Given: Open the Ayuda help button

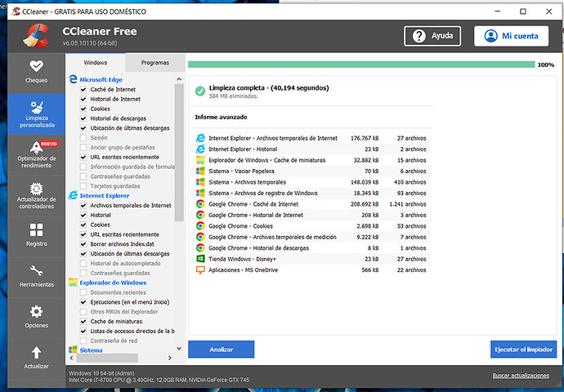Looking at the screenshot, I should [x=432, y=36].
